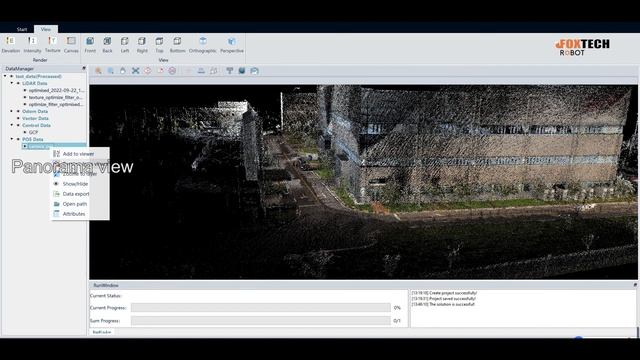640x360 pixels.
Task: Click the last viewer toolbar icon
Action: click(x=254, y=71)
